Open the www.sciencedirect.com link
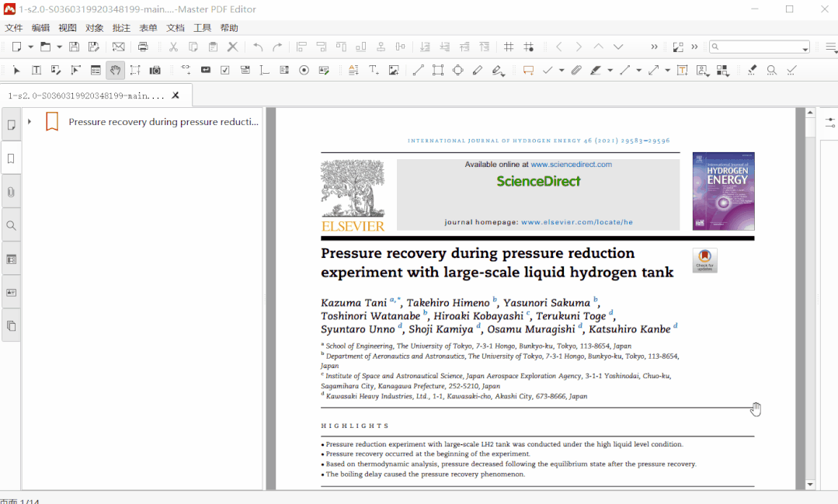Viewport: 838px width, 504px height. (x=571, y=165)
